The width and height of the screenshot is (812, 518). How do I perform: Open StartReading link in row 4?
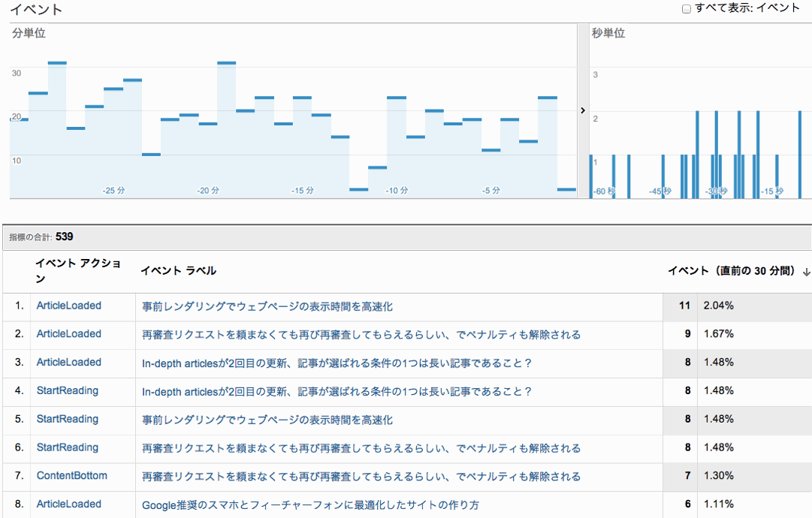coord(67,391)
